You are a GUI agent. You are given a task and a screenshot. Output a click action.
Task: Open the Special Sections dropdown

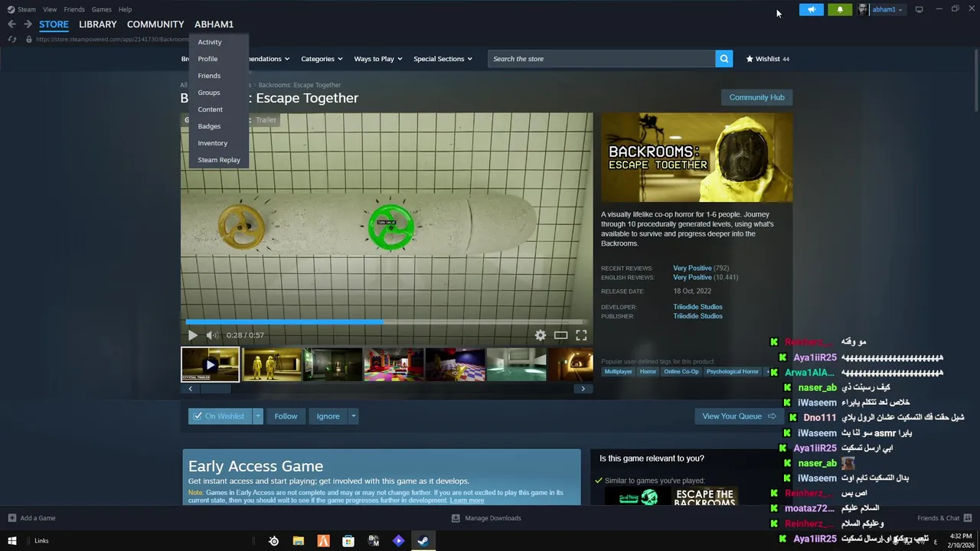pos(443,59)
